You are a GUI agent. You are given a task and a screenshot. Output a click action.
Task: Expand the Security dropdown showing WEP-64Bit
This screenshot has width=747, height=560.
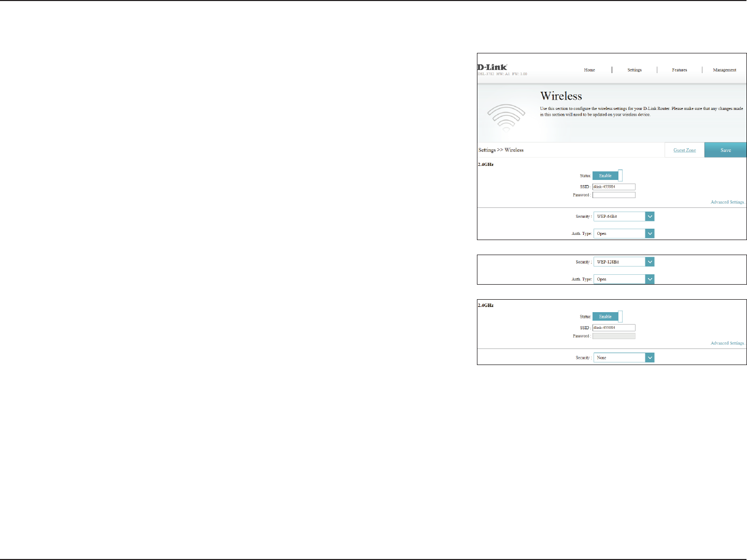tap(624, 217)
